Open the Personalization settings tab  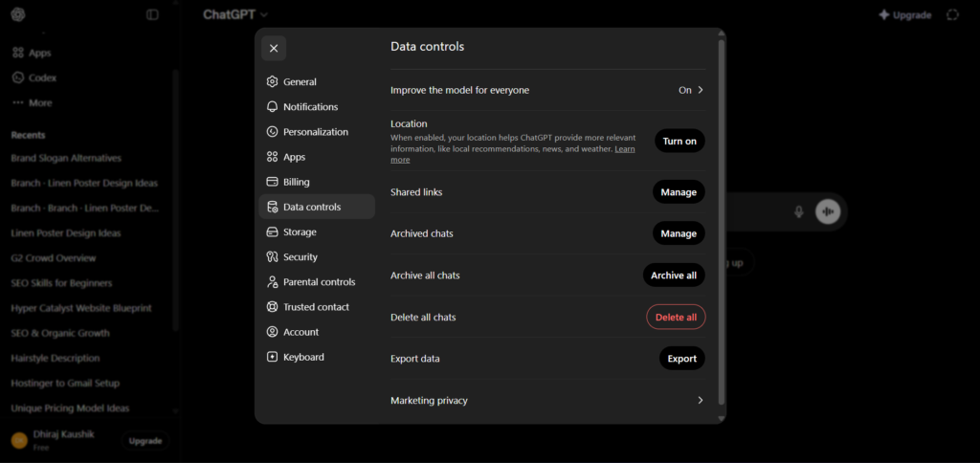(x=317, y=132)
